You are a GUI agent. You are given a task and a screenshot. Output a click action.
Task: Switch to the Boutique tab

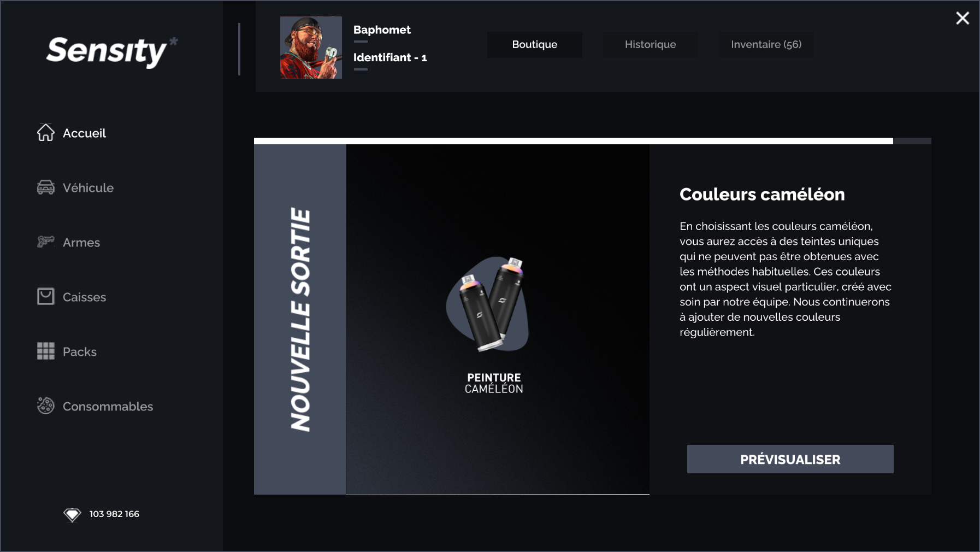(x=535, y=44)
